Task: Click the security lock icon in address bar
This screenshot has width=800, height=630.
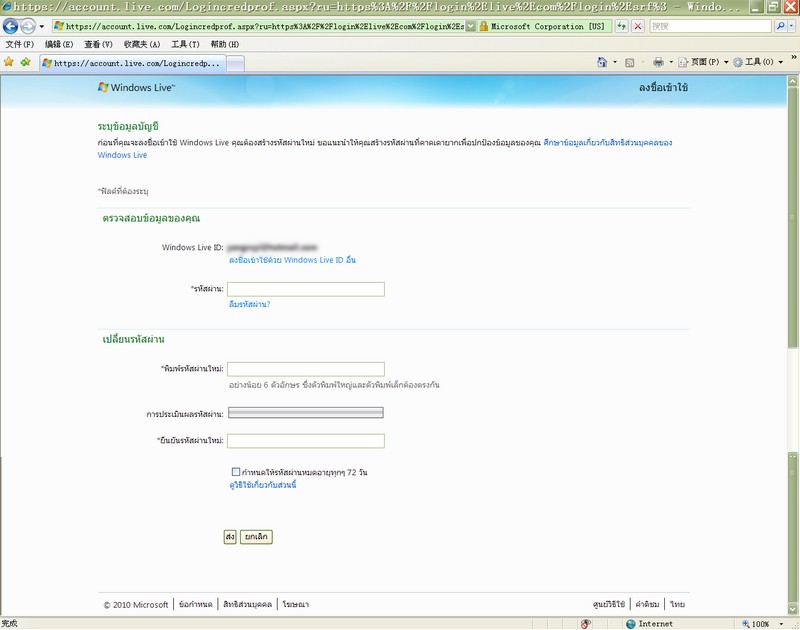Action: point(483,26)
